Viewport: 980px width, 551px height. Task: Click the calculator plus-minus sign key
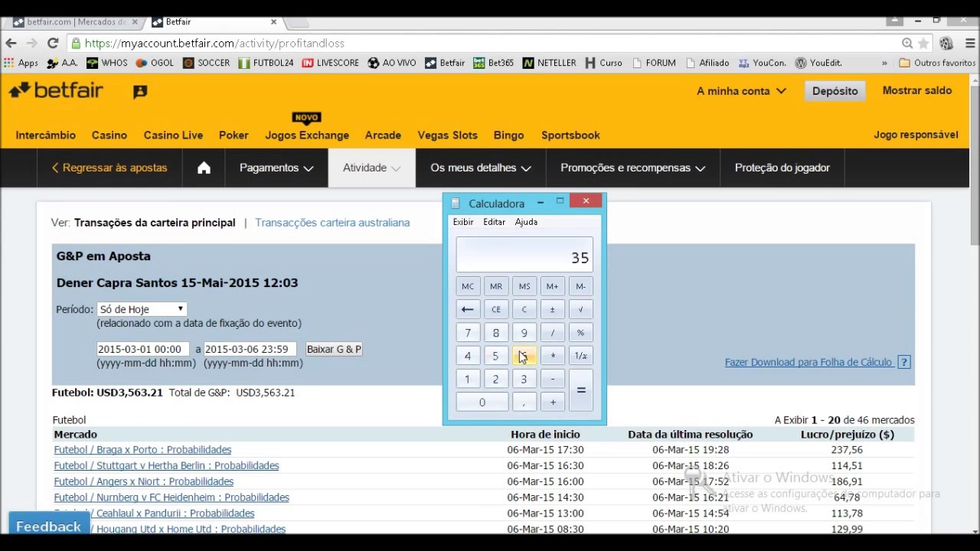[x=552, y=309]
